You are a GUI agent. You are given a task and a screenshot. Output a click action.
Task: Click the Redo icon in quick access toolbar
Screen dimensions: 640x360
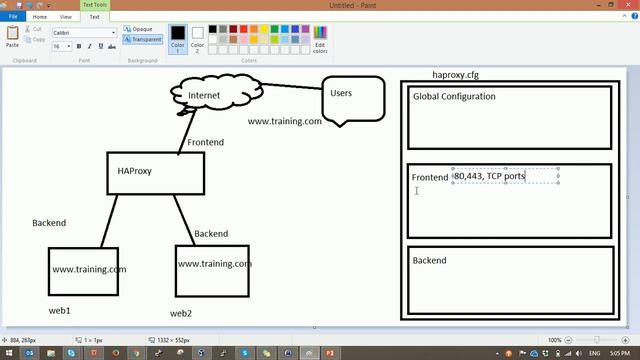pos(40,5)
